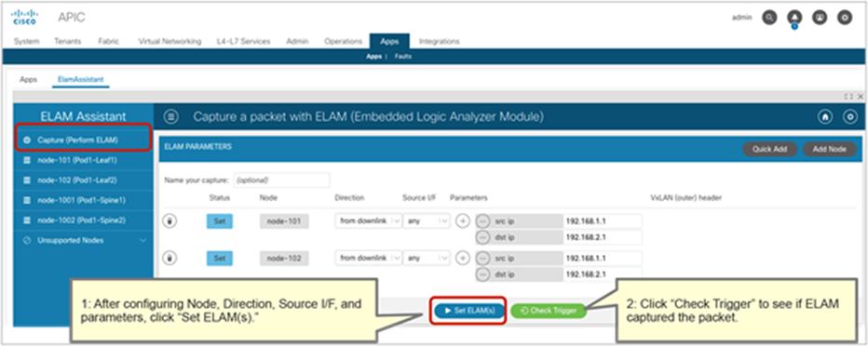Select node-102 (Pod1-Leaf2) in sidebar
Image resolution: width=868 pixels, height=346 pixels.
click(x=83, y=180)
